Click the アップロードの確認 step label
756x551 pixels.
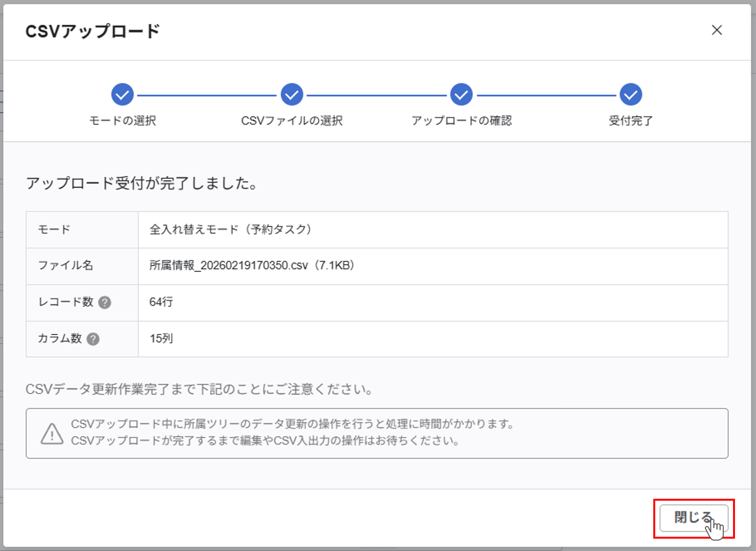point(461,121)
